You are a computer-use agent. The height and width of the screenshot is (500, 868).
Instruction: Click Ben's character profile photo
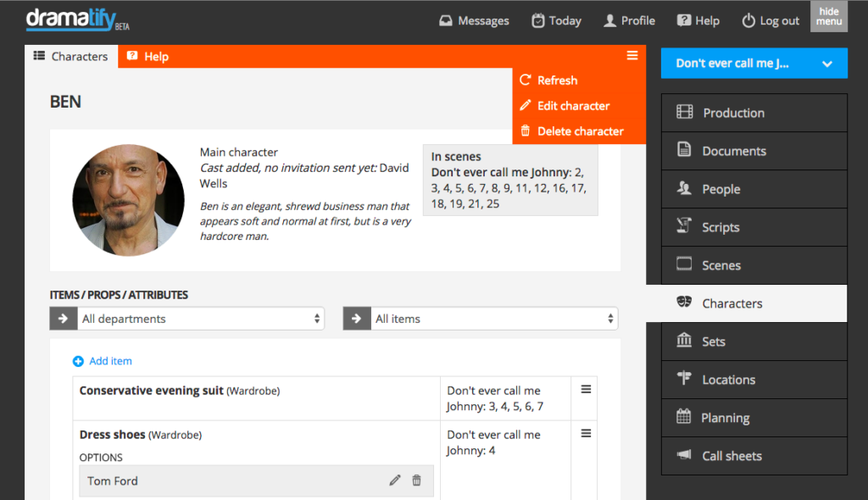click(x=128, y=200)
